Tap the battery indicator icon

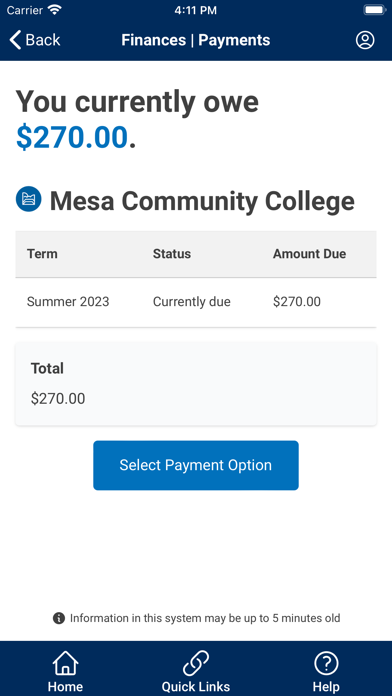click(x=375, y=10)
